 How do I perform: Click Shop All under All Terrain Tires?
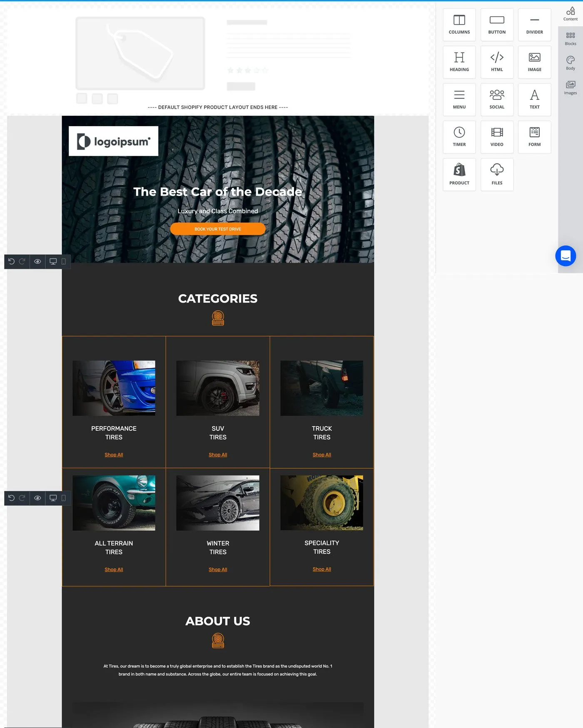[114, 569]
